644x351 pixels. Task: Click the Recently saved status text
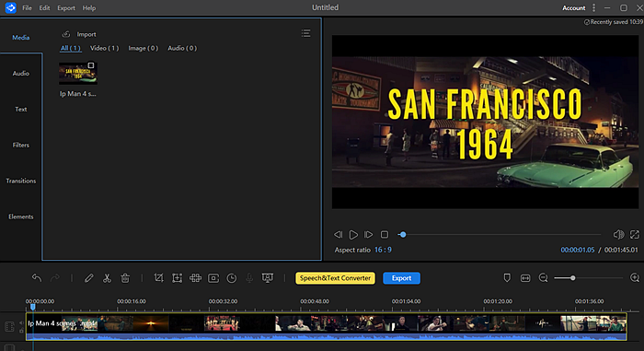[614, 22]
